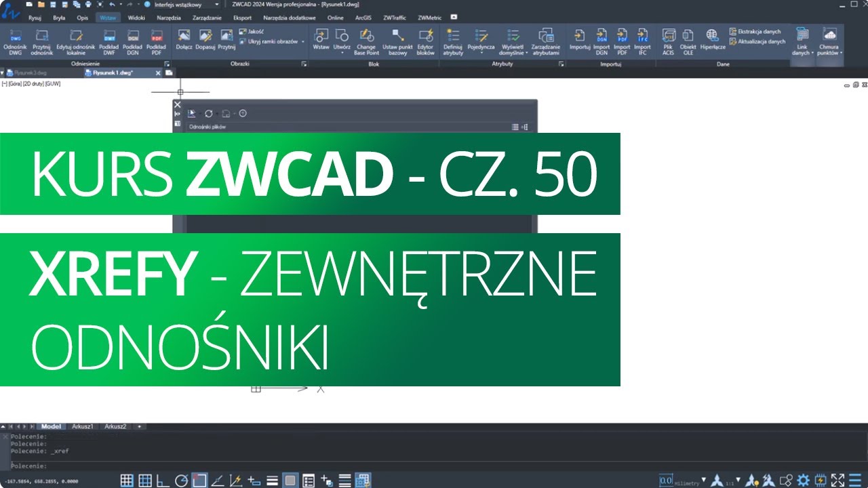
Task: Open the Zarządzanie ribbon tab
Action: [x=207, y=18]
